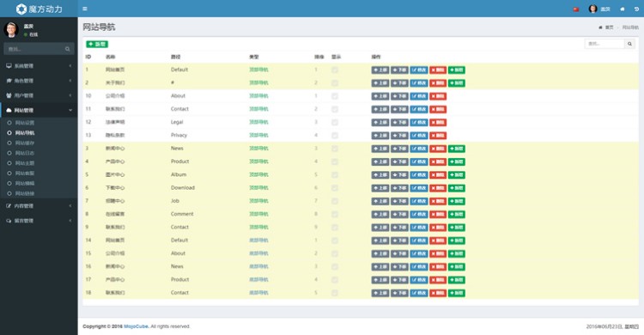Image resolution: width=644 pixels, height=335 pixels.
Task: Toggle display checkbox for Legal row
Action: [x=335, y=123]
